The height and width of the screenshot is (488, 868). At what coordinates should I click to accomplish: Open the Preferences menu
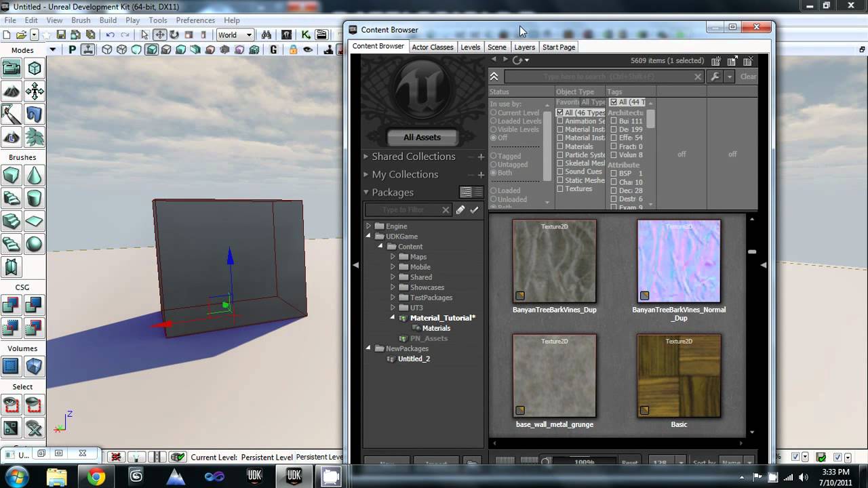coord(195,20)
